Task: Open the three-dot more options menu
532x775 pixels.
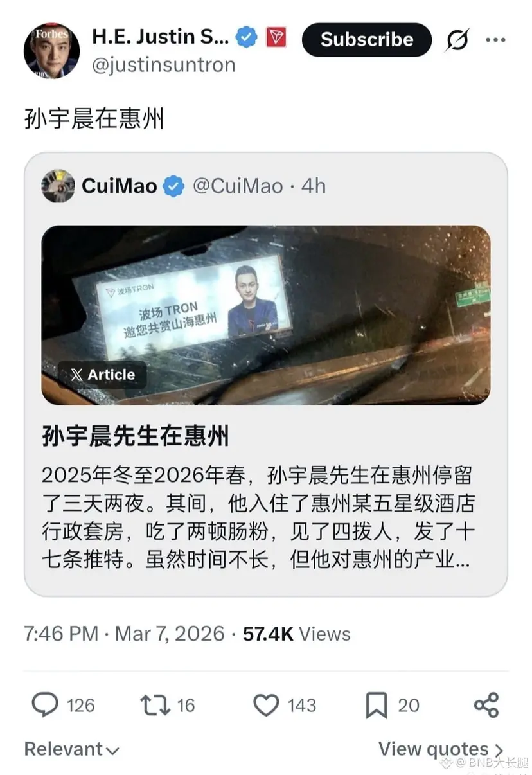Action: point(495,40)
